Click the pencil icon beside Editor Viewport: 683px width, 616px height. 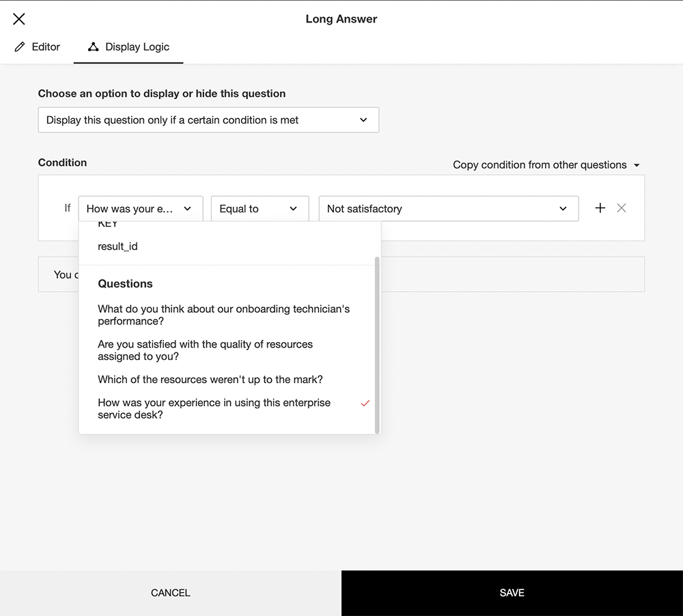pos(20,47)
